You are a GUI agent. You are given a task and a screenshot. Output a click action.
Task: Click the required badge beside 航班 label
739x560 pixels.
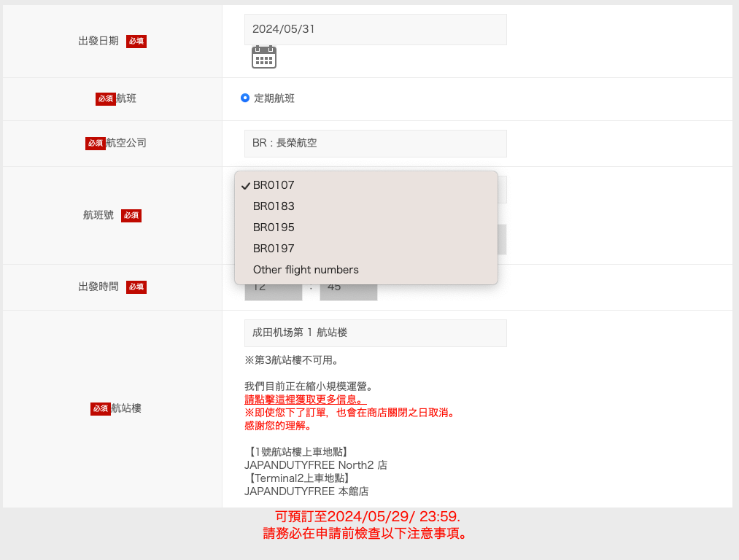click(x=106, y=98)
